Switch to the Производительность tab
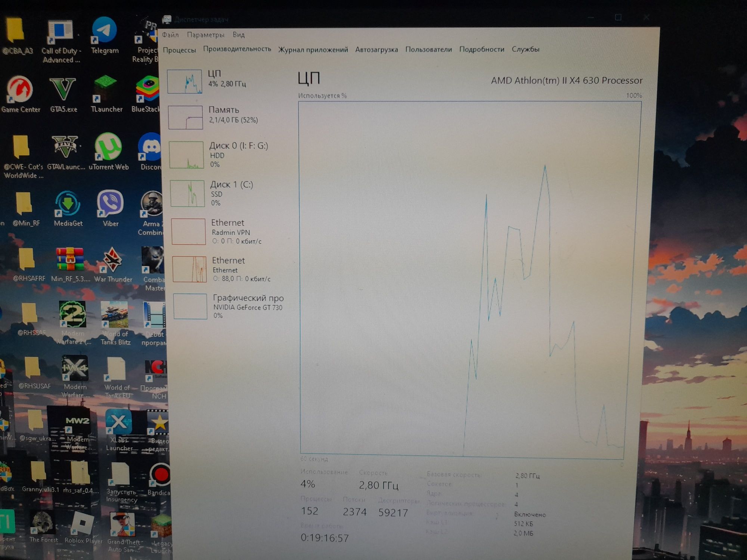Screen dimensions: 747x560 tap(237, 49)
